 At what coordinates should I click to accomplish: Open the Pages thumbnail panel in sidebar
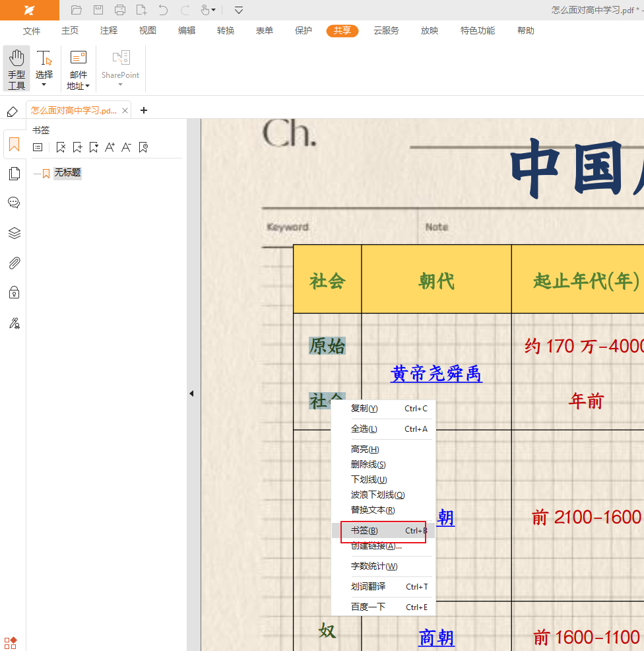[x=14, y=174]
